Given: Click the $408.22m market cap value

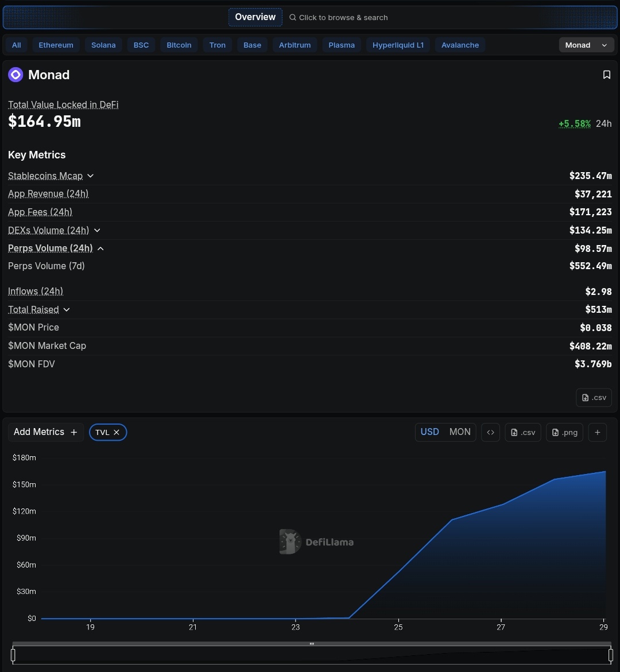Looking at the screenshot, I should point(590,346).
